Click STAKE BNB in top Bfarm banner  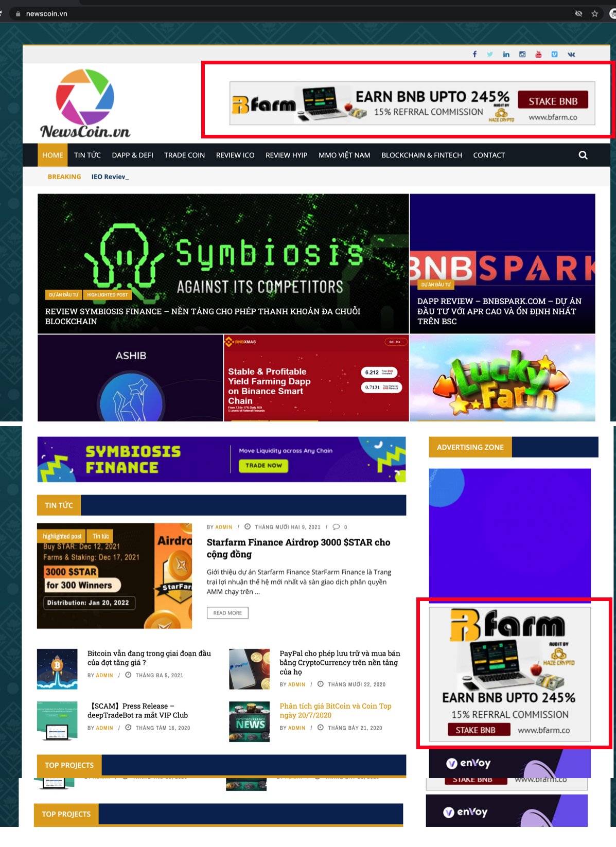click(553, 101)
